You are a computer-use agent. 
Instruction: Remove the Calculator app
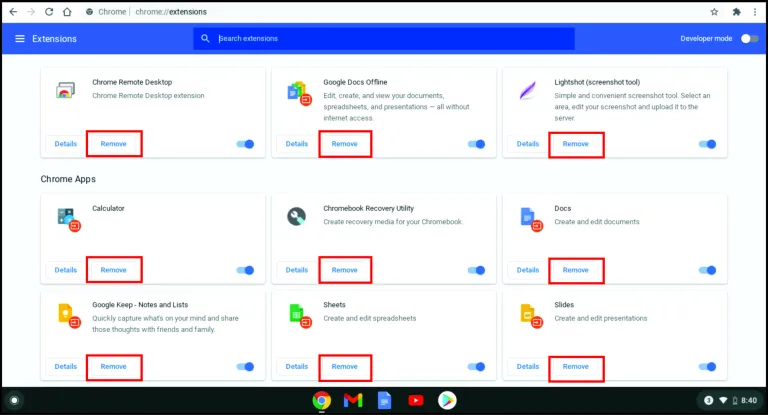pyautogui.click(x=114, y=270)
